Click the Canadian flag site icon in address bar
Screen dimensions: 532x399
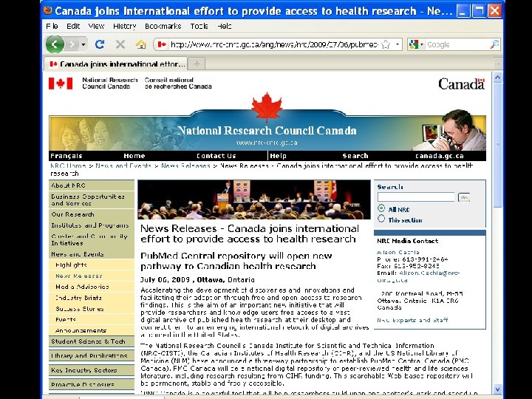(162, 44)
